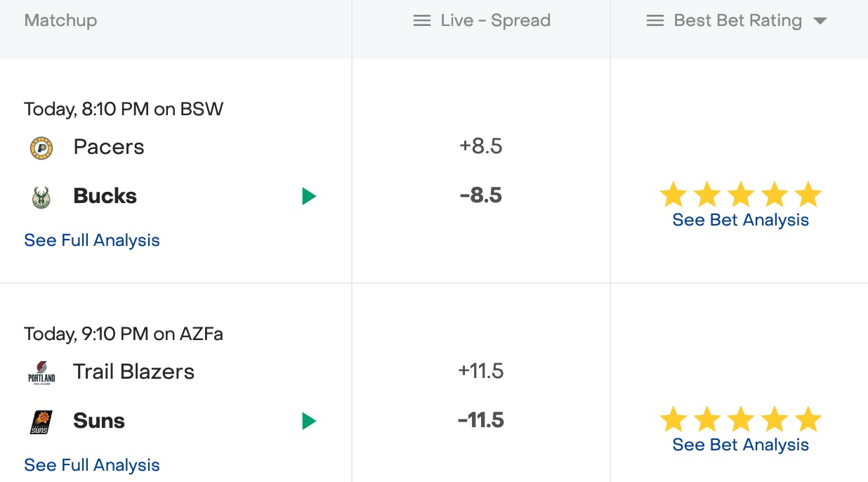The height and width of the screenshot is (482, 868).
Task: Open the Best Bet Rating column menu icon
Action: point(655,21)
